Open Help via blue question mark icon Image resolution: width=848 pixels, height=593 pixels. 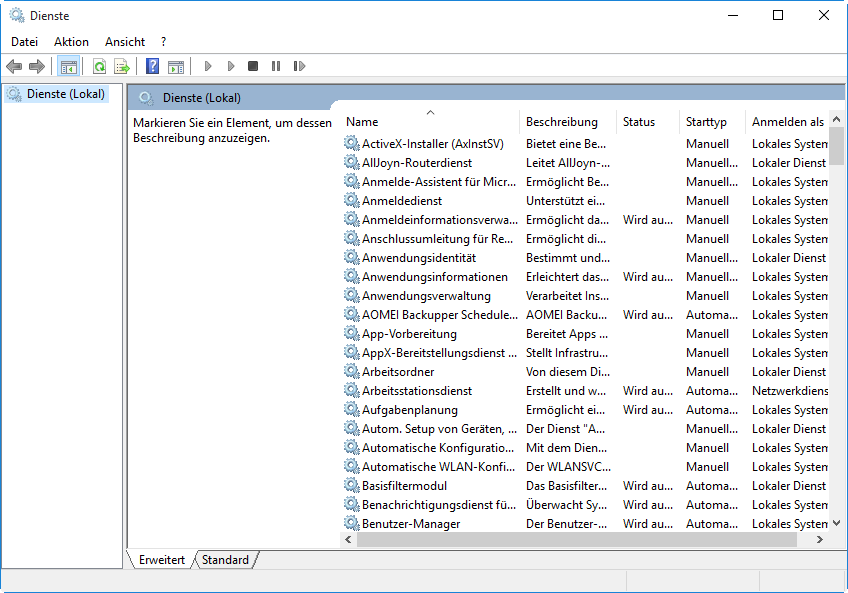pyautogui.click(x=152, y=66)
